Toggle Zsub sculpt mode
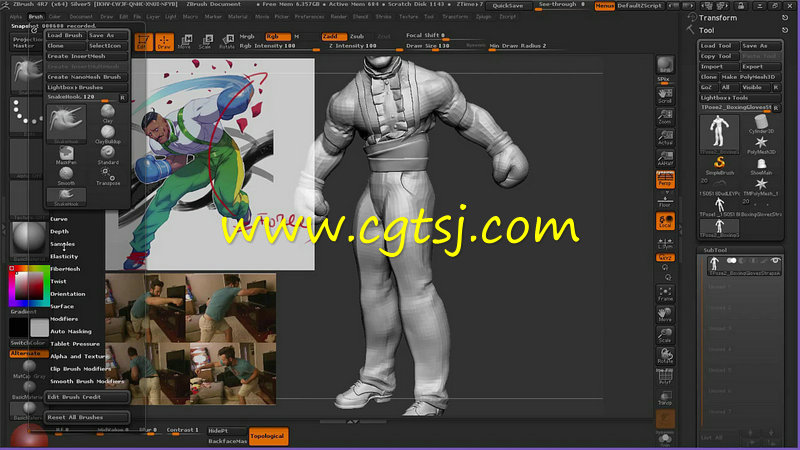Viewport: 800px width, 450px height. click(x=357, y=36)
